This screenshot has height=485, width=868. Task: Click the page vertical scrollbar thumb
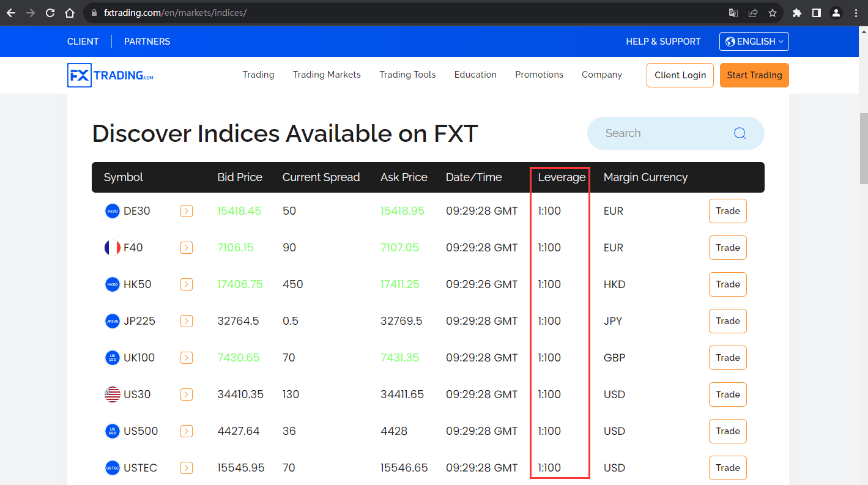864,149
